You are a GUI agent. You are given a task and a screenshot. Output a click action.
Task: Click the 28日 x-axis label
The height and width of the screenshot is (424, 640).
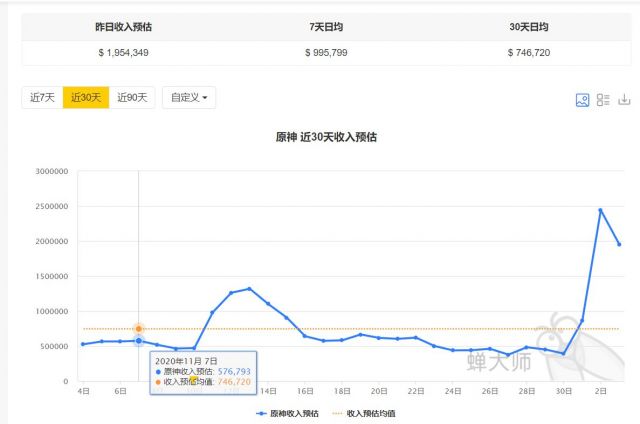[x=527, y=391]
